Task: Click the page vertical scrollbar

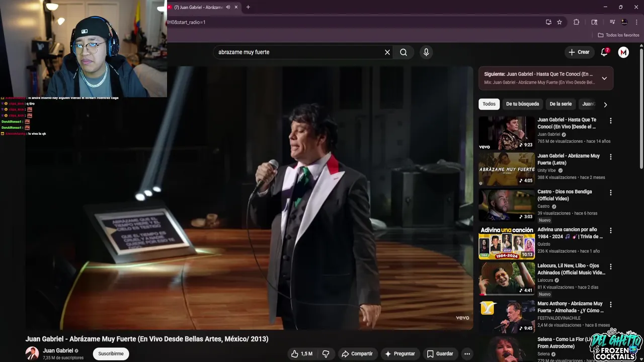Action: (641, 108)
